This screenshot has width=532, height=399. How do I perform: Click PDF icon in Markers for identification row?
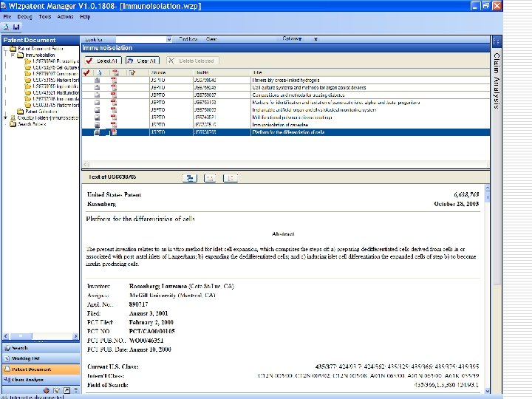pos(114,103)
